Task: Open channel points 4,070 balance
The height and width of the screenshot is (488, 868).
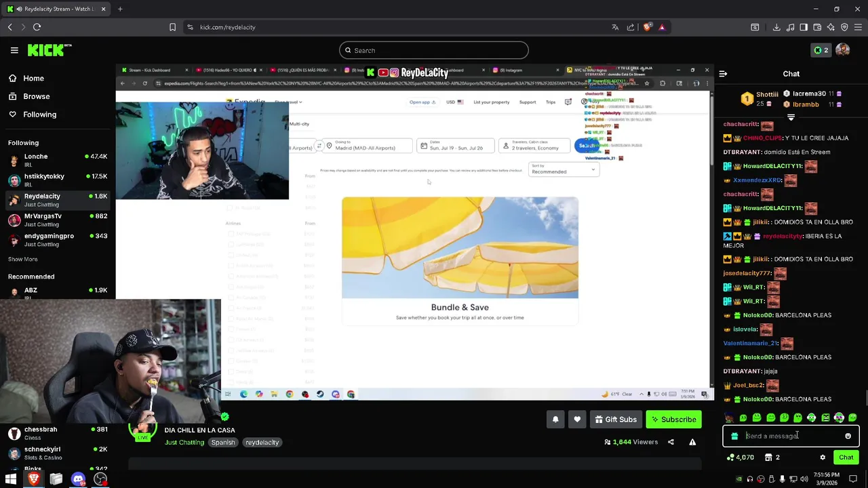Action: pos(740,457)
